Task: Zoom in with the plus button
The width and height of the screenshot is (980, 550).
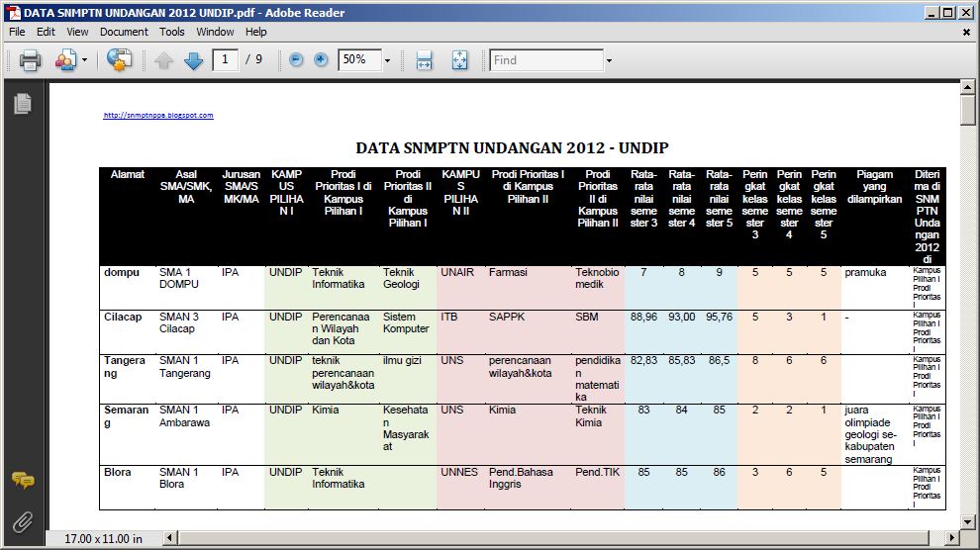Action: 321,60
